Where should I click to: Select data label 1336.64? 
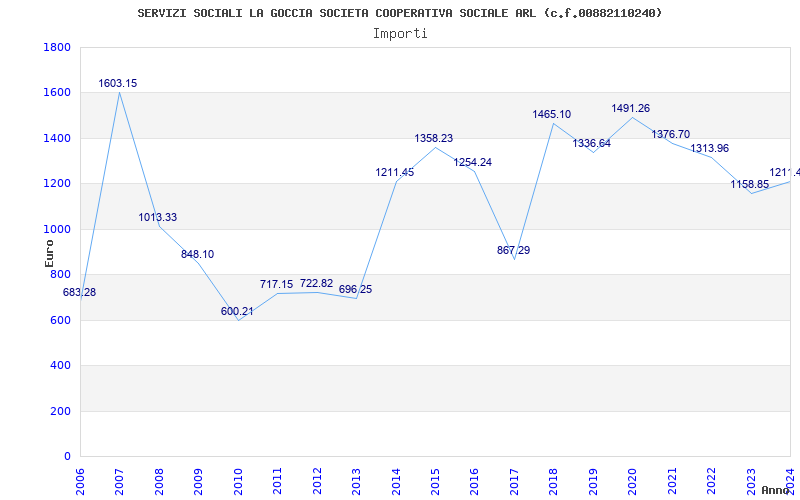(591, 143)
